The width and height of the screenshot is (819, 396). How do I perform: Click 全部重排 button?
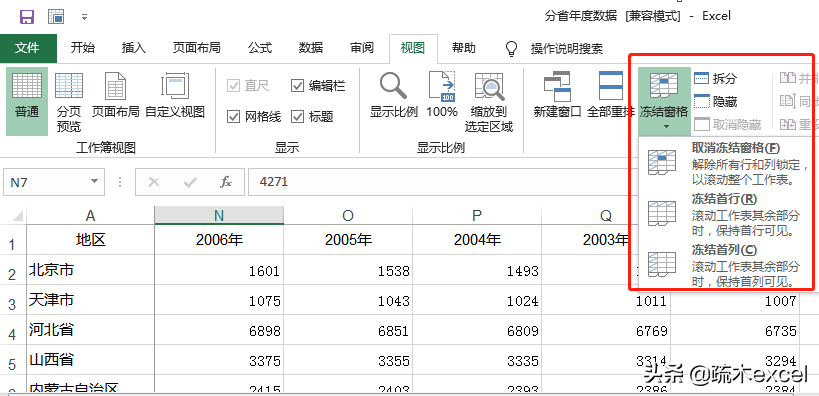tap(611, 95)
